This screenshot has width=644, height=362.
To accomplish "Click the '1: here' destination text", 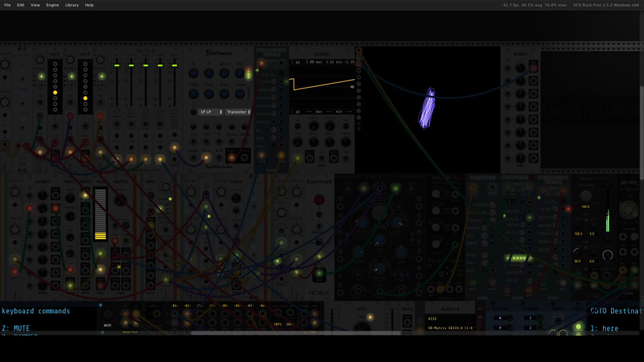I will click(604, 328).
